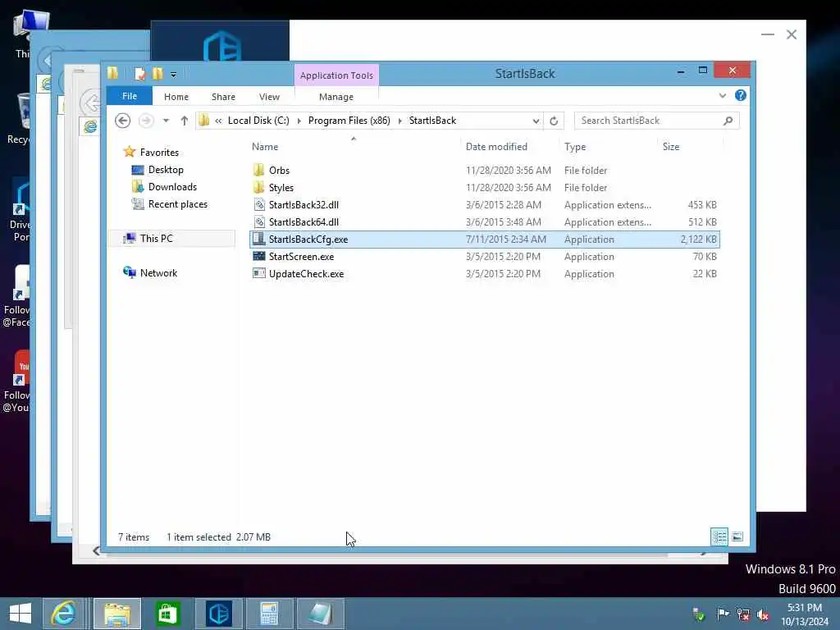840x630 pixels.
Task: Open Customize Quick Access Toolbar dropdown
Action: [x=174, y=75]
